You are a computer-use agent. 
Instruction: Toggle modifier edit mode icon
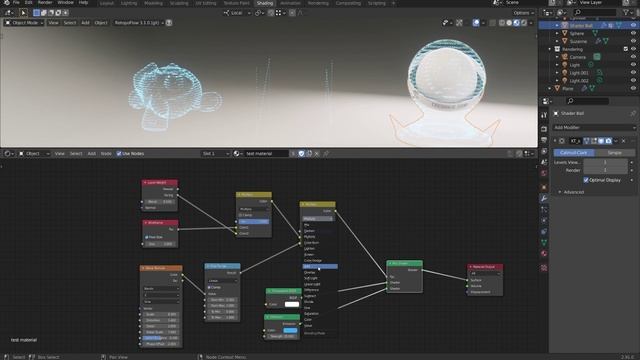point(594,141)
